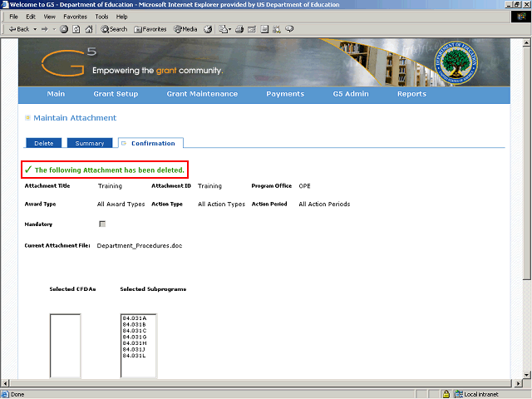Toggle the Mandatory checkbox
The height and width of the screenshot is (399, 532).
(x=102, y=224)
